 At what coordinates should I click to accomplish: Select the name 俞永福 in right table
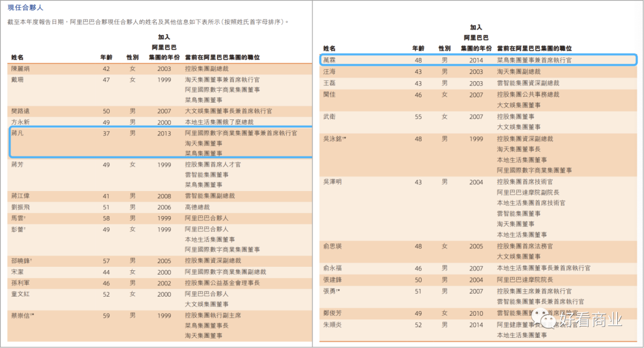pos(333,269)
